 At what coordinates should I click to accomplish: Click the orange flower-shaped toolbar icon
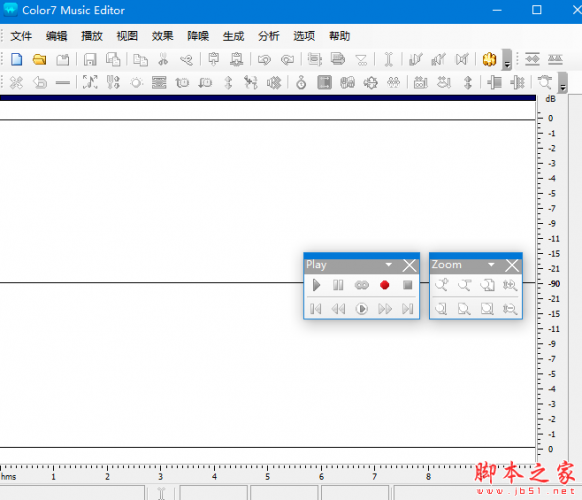pos(489,59)
